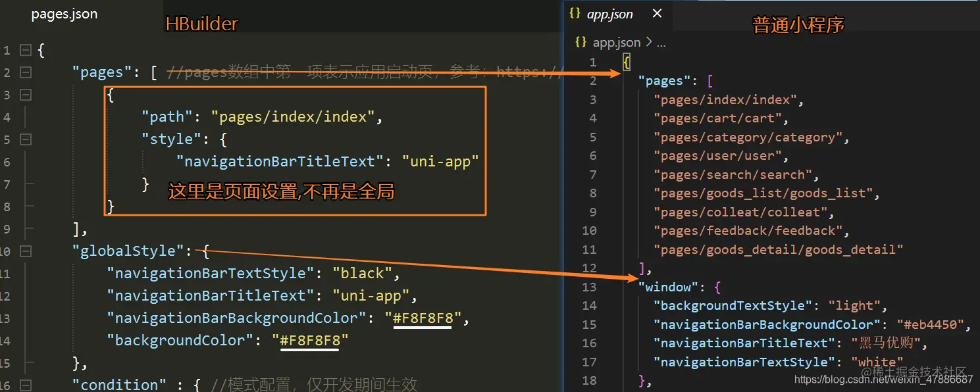Click the "white" value in app.json
This screenshot has width=980, height=392.
878,362
